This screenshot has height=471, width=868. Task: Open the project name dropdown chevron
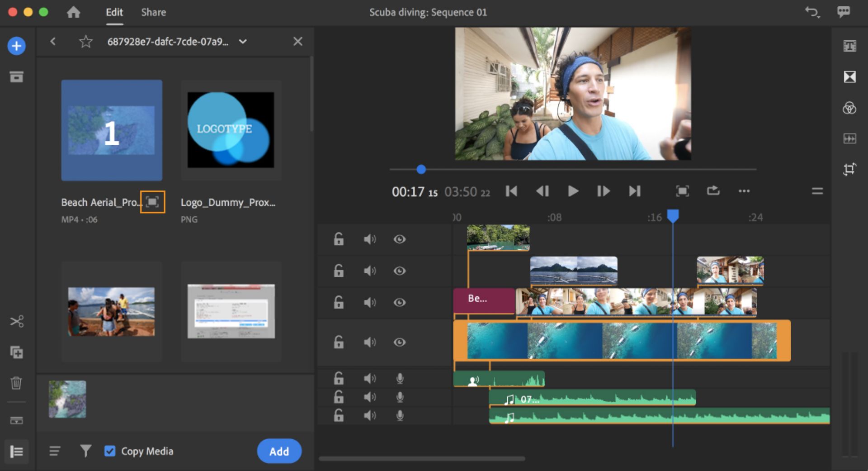tap(243, 41)
